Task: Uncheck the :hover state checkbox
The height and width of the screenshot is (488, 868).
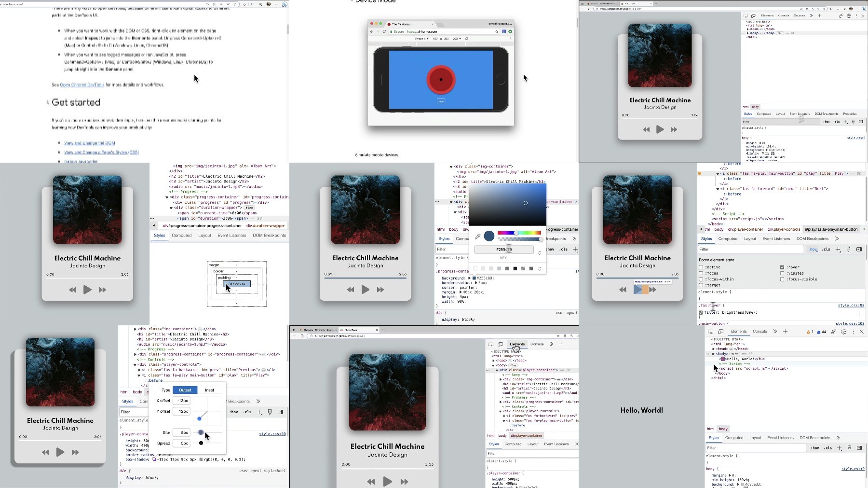Action: [x=782, y=267]
